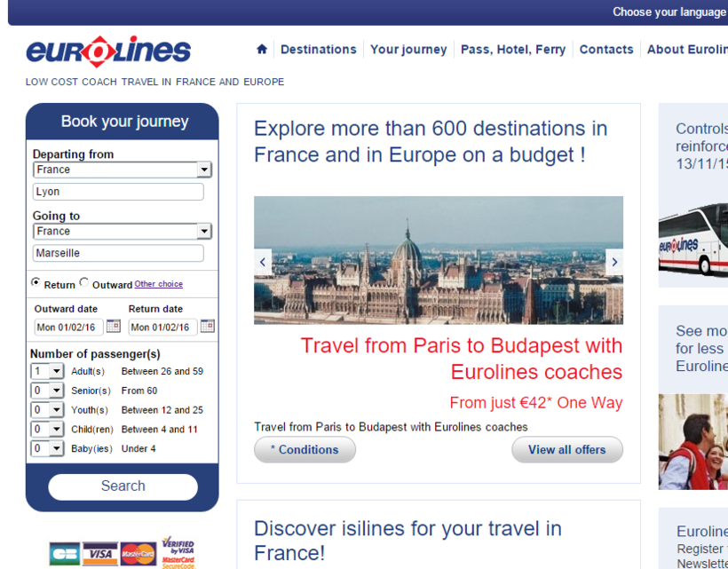Go to the home icon in navigation
728x569 pixels.
[262, 49]
